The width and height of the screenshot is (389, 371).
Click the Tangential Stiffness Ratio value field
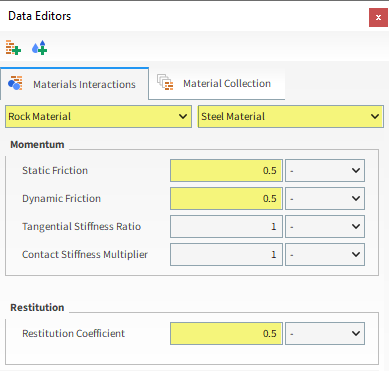click(226, 227)
